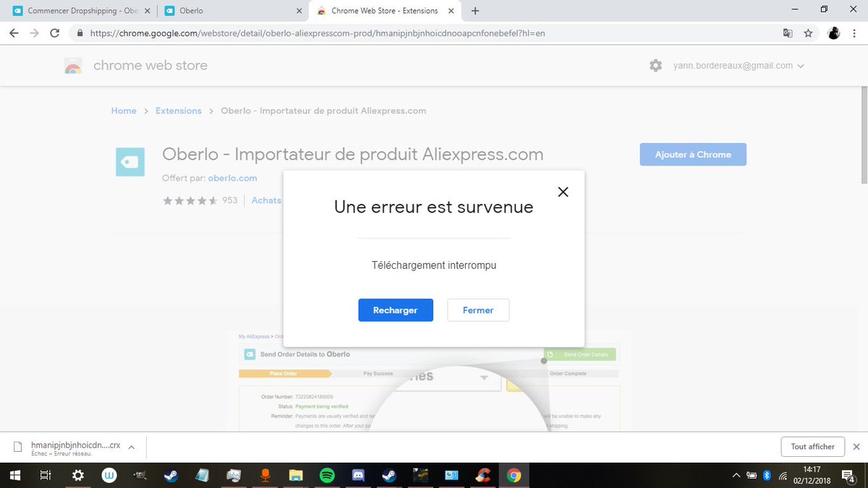Click the translate page icon
The width and height of the screenshot is (868, 488).
[x=788, y=33]
